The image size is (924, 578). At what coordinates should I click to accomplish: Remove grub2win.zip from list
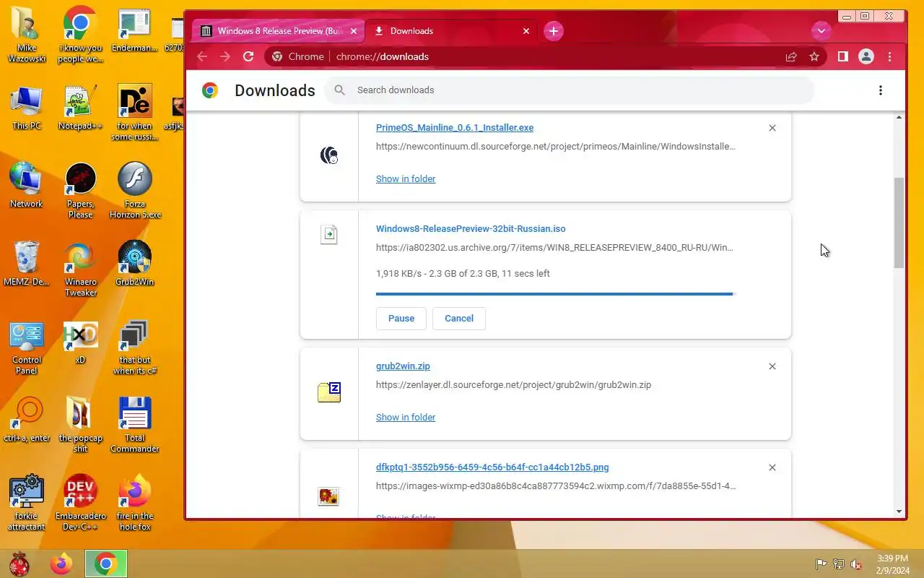pos(772,366)
